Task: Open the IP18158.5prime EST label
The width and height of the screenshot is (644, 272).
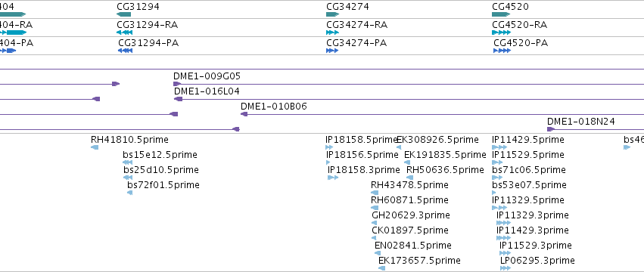Action: pyautogui.click(x=361, y=140)
